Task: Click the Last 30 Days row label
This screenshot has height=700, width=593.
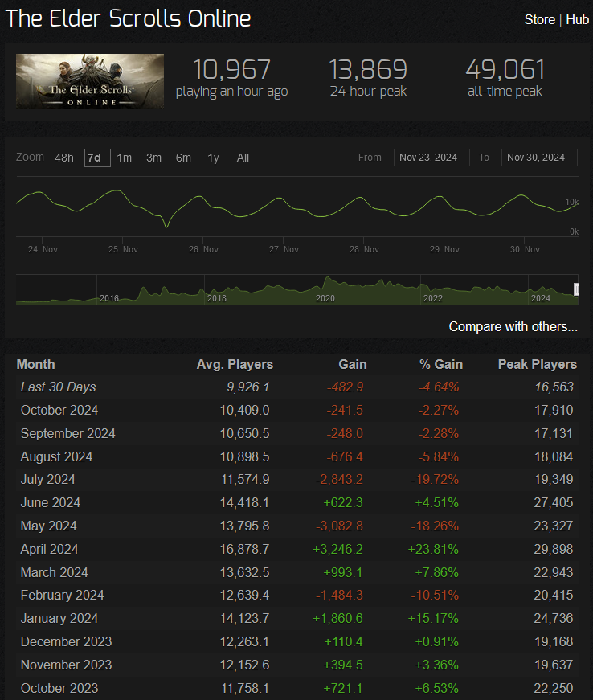Action: tap(58, 387)
